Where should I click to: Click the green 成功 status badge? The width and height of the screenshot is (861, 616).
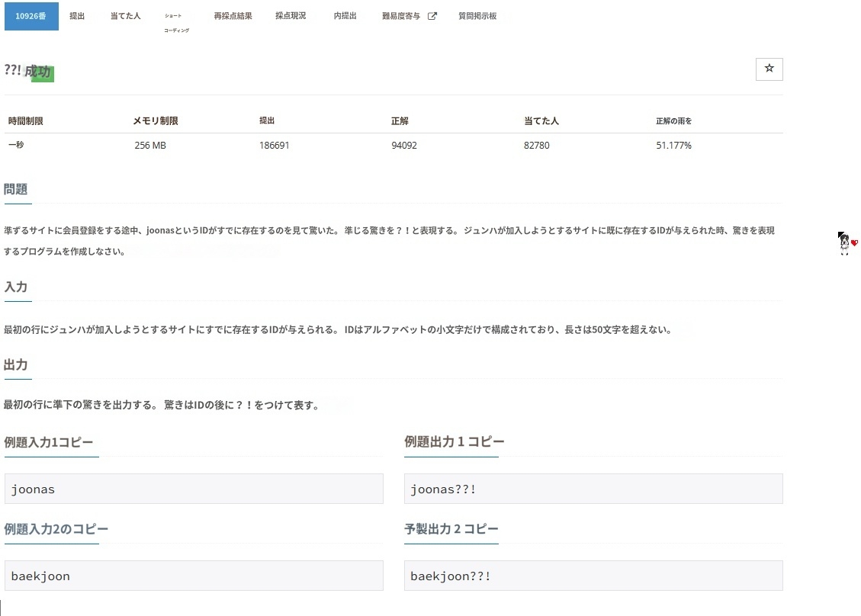coord(39,72)
